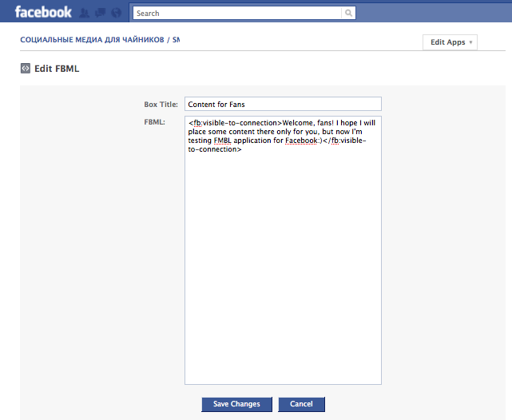Open the friend requests icon
512x420 pixels.
coord(84,13)
